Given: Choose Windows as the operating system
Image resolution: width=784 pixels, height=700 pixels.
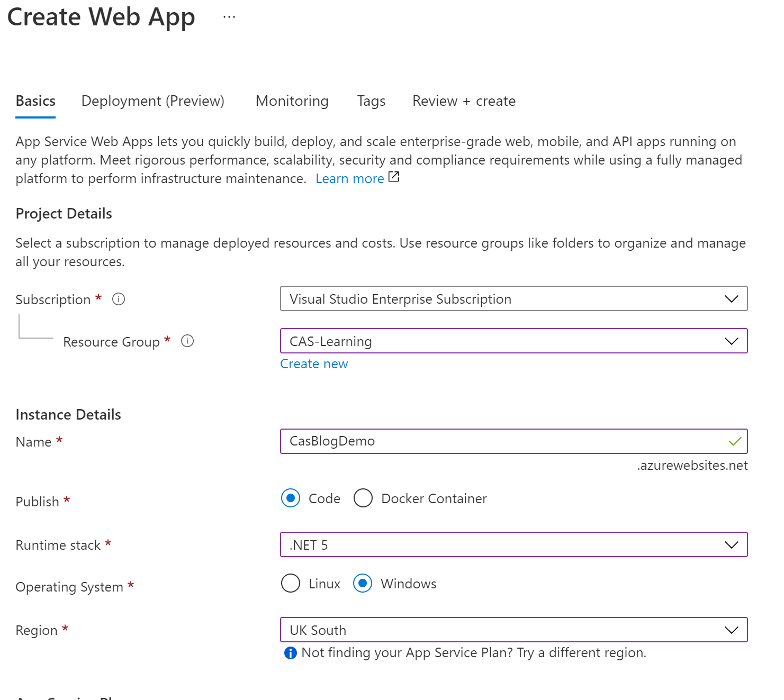Looking at the screenshot, I should pyautogui.click(x=363, y=584).
